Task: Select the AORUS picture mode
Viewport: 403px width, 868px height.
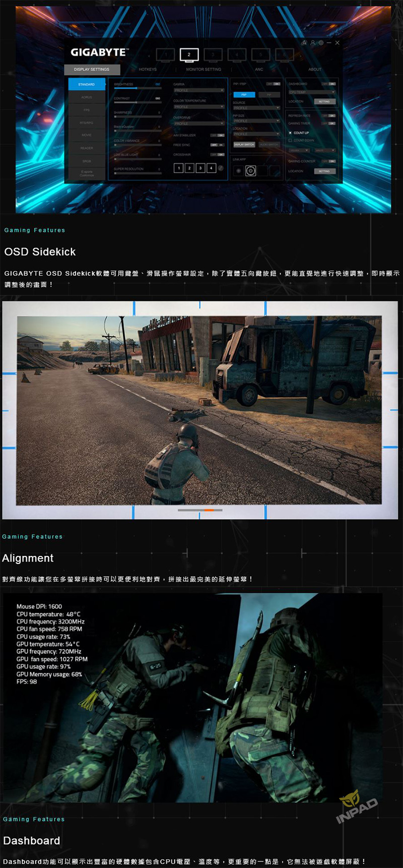Action: tap(87, 97)
